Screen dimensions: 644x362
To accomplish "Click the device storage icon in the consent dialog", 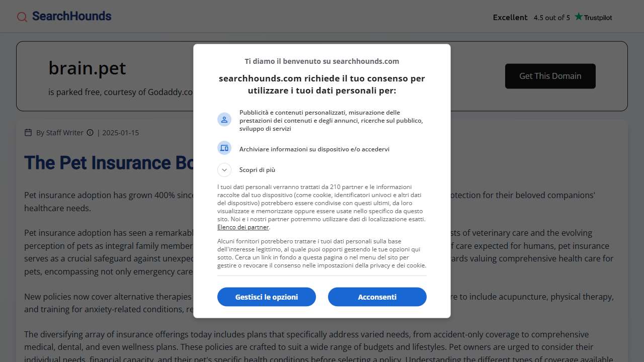I will tap(224, 148).
